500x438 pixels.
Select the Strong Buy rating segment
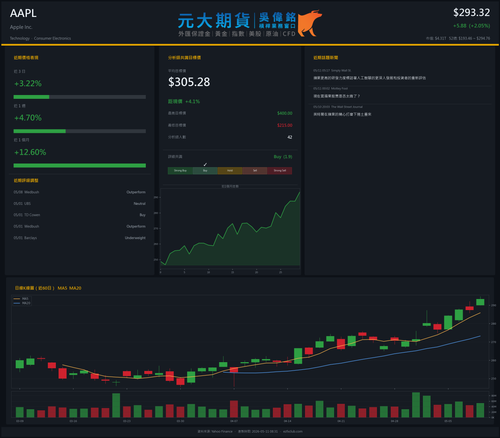[x=180, y=171]
